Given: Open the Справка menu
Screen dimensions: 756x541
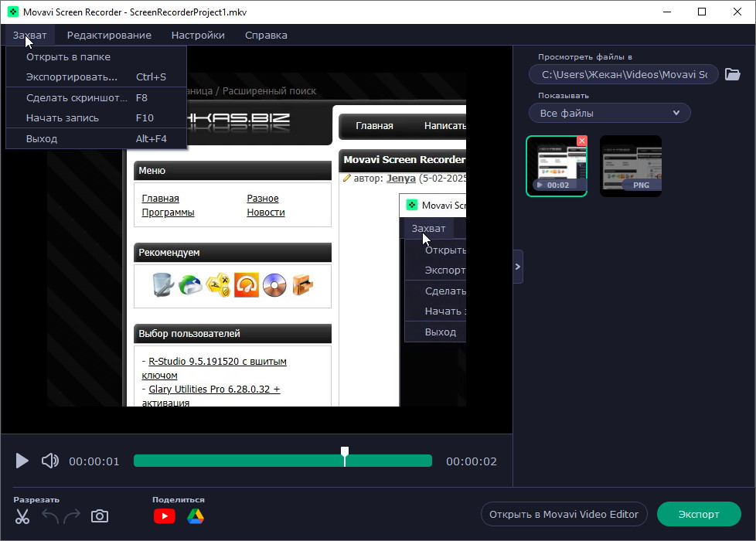Looking at the screenshot, I should point(266,36).
